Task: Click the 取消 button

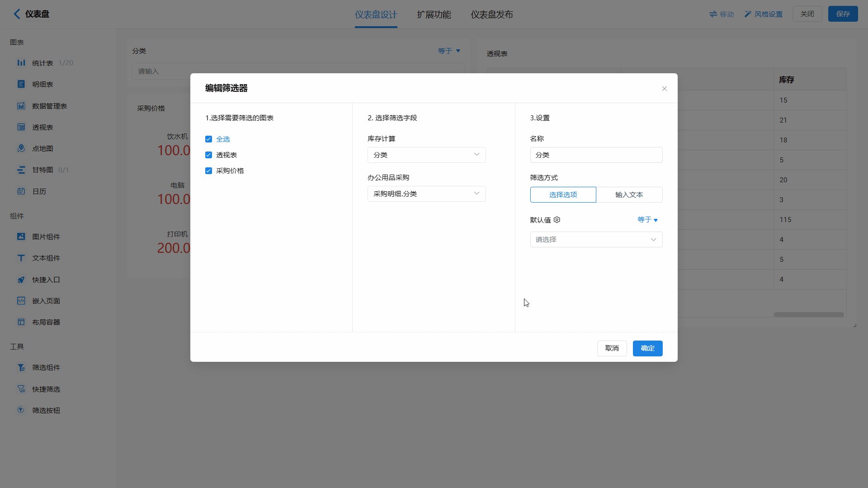Action: point(612,348)
